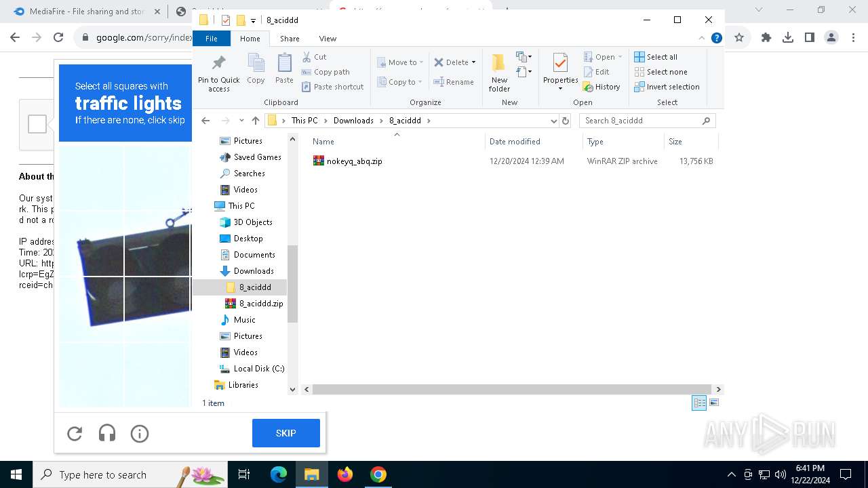Click Explorer help question mark icon
This screenshot has height=488, width=868.
(716, 39)
